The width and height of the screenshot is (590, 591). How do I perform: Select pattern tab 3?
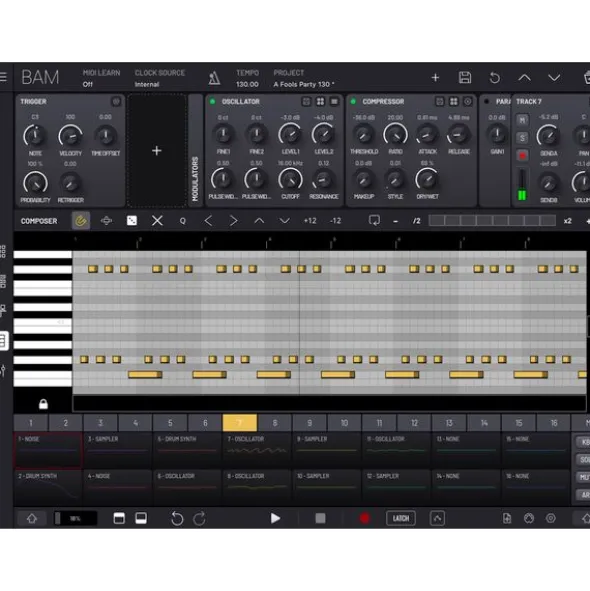point(100,423)
